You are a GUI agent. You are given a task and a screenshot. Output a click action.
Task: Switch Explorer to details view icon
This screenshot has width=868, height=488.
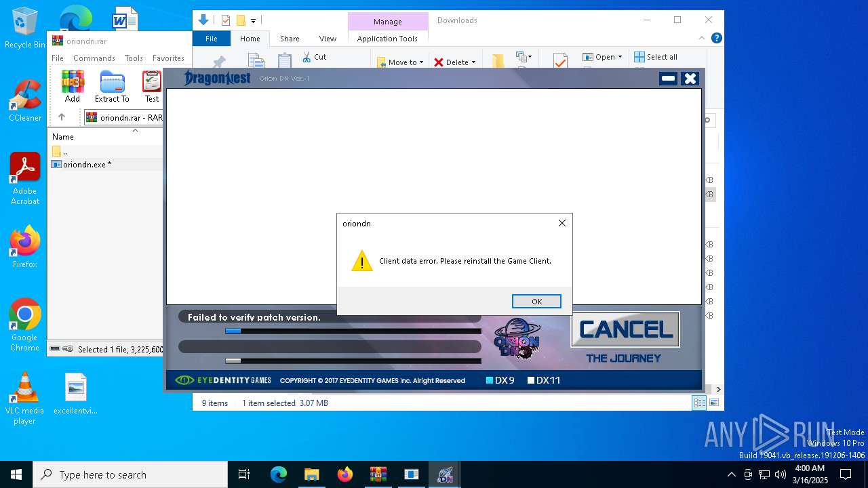698,403
